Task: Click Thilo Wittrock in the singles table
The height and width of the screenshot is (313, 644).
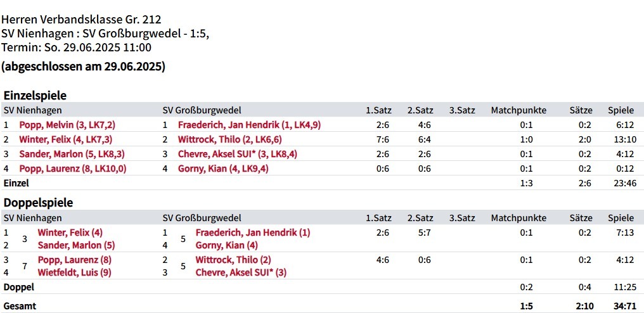Action: pyautogui.click(x=229, y=139)
